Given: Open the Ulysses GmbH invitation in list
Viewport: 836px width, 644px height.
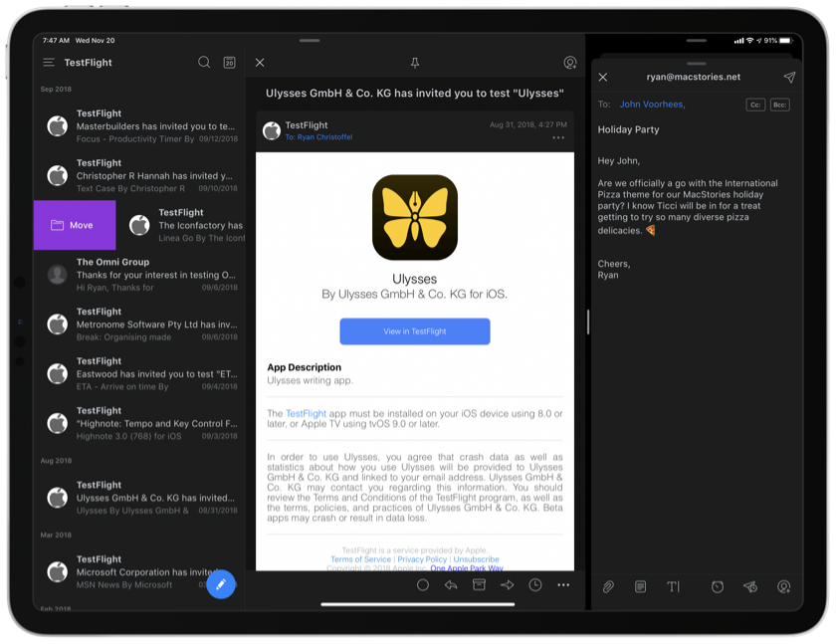Looking at the screenshot, I should tap(139, 498).
